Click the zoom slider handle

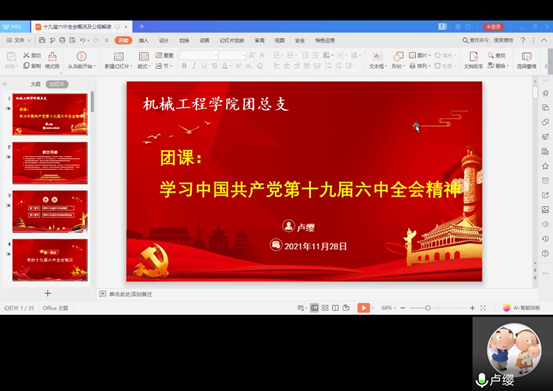click(x=428, y=308)
